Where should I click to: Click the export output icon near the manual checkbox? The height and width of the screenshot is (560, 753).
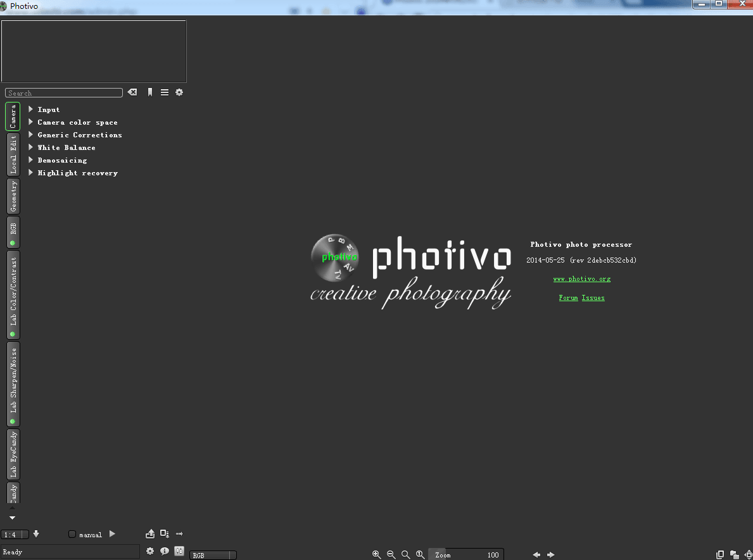click(150, 534)
